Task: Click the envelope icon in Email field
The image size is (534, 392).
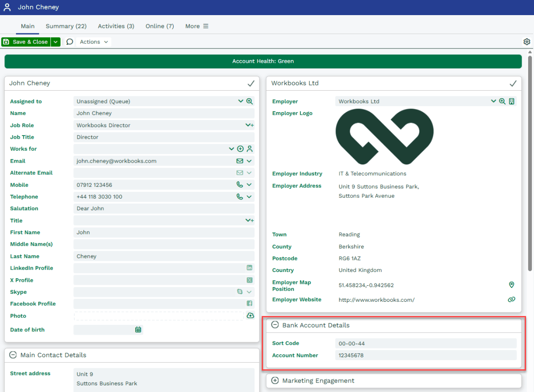Action: 240,161
